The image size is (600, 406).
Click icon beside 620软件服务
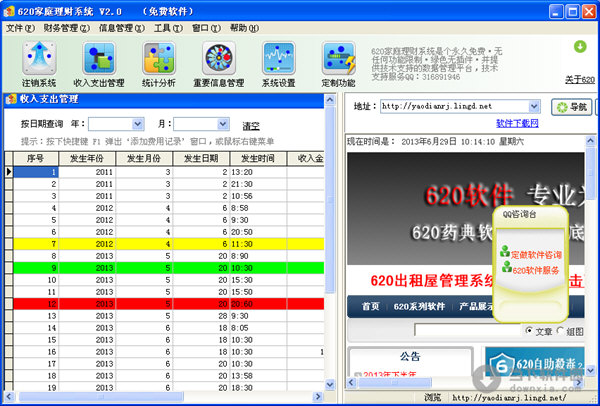[507, 267]
